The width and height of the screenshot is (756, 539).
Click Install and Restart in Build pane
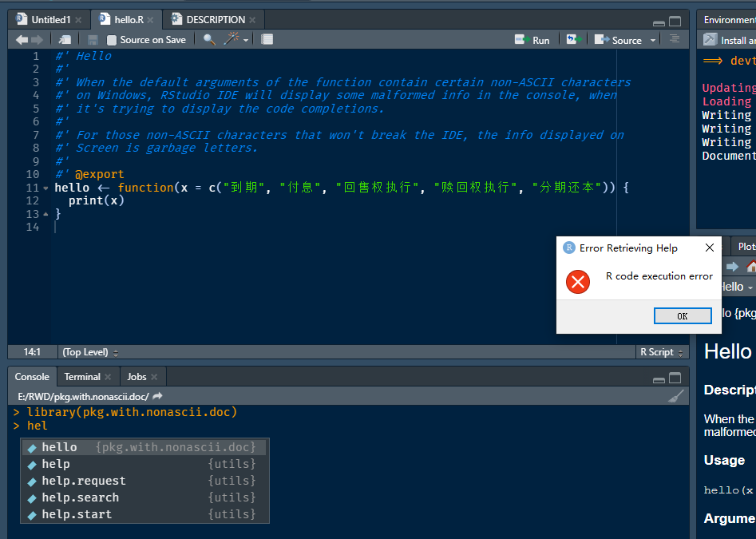729,38
